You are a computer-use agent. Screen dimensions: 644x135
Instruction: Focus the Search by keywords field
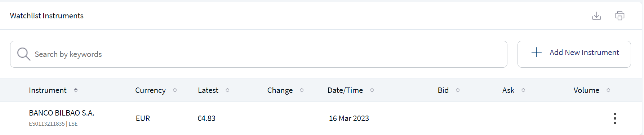(258, 54)
